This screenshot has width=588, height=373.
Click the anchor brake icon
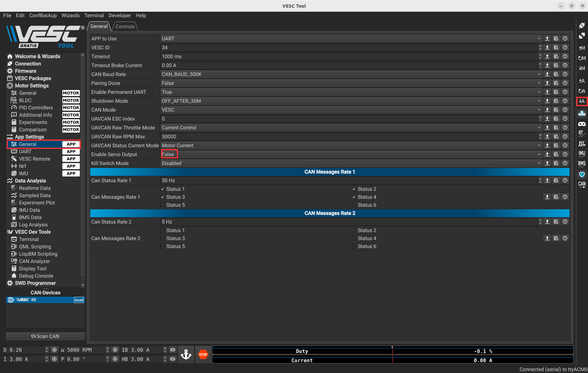[x=186, y=354]
